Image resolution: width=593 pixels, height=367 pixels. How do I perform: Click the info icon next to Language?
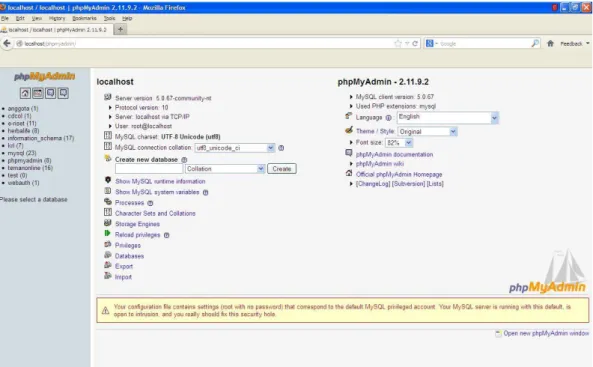[x=388, y=118]
